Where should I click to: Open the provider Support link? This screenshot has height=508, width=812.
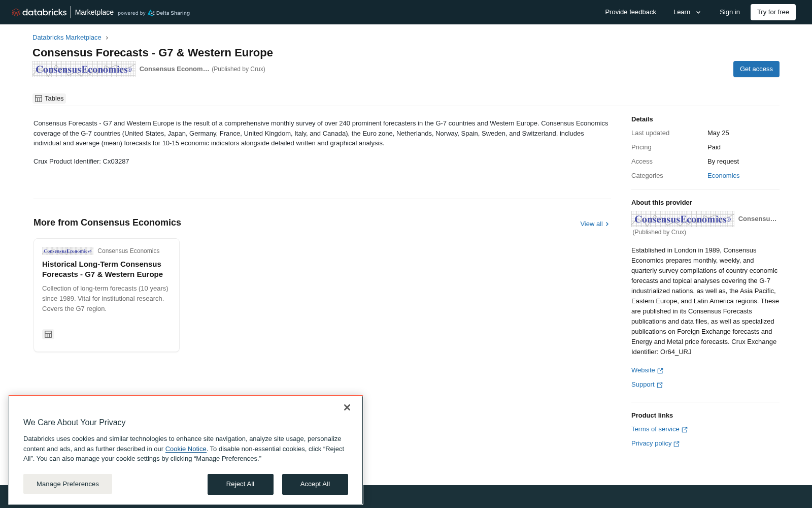click(x=647, y=385)
